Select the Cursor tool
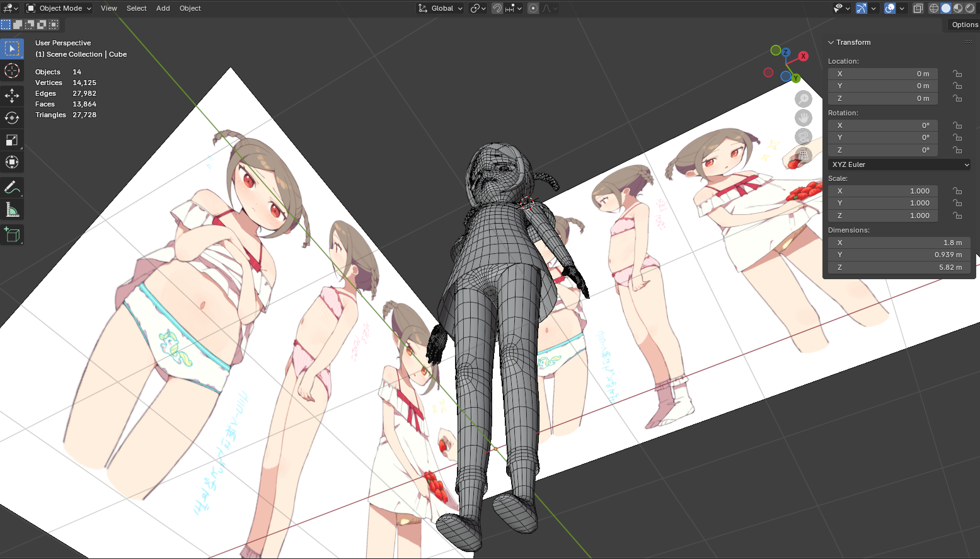Viewport: 980px width, 559px height. pos(12,71)
